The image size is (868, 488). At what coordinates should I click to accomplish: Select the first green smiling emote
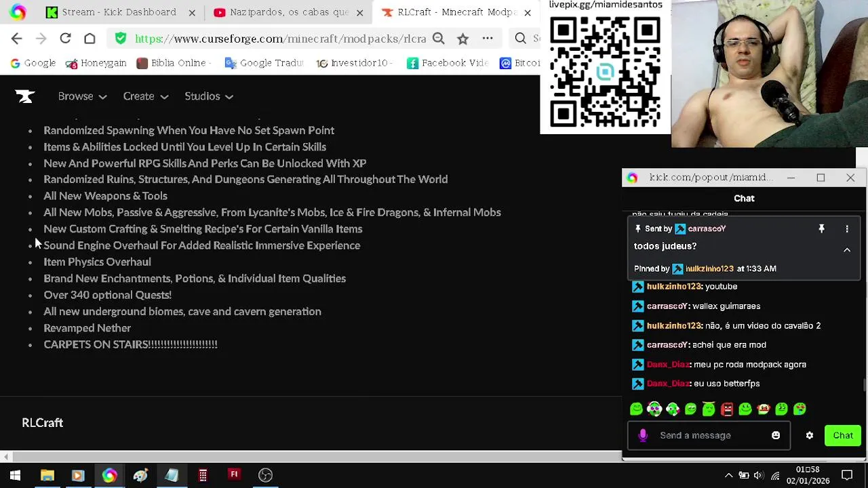tap(636, 409)
